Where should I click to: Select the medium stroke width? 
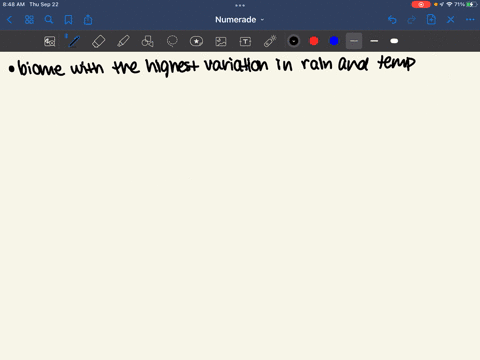click(374, 41)
